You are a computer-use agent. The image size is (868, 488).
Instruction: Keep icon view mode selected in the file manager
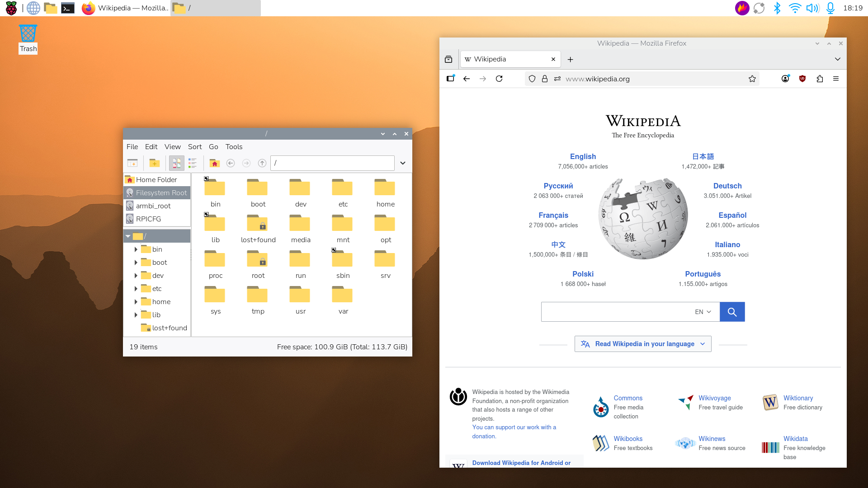pos(176,163)
